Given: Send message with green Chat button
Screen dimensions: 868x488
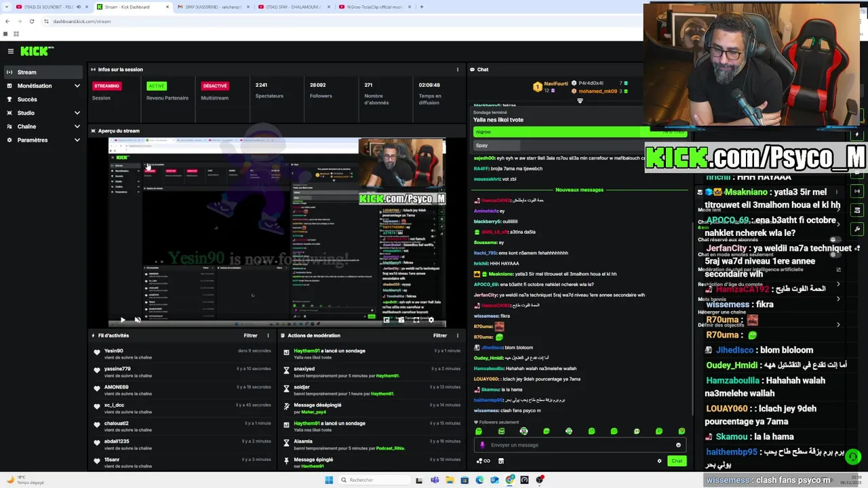Looking at the screenshot, I should point(677,461).
